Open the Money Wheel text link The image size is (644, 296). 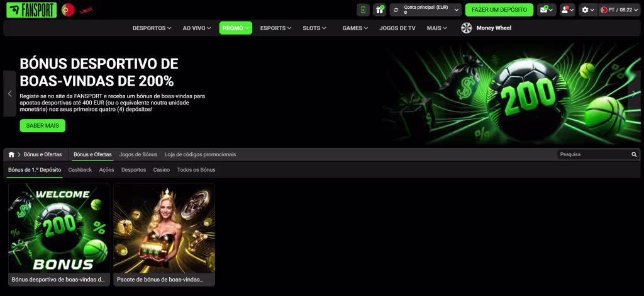[x=494, y=28]
